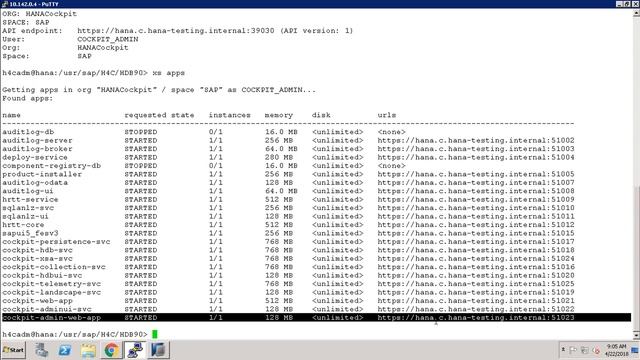Click the cockpit-adminui-svc app name
Viewport: 640px width, 360px height.
tap(47, 309)
